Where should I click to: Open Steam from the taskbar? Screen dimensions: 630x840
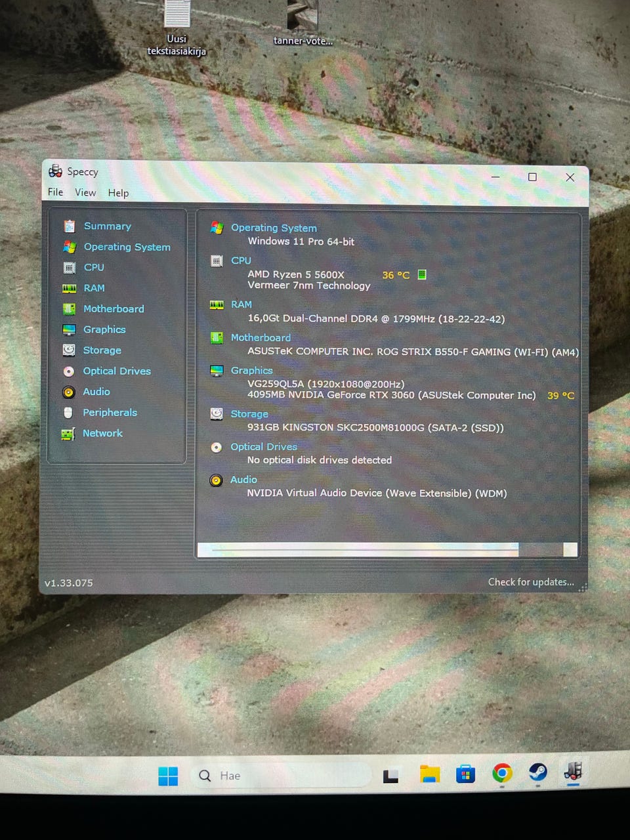click(538, 772)
